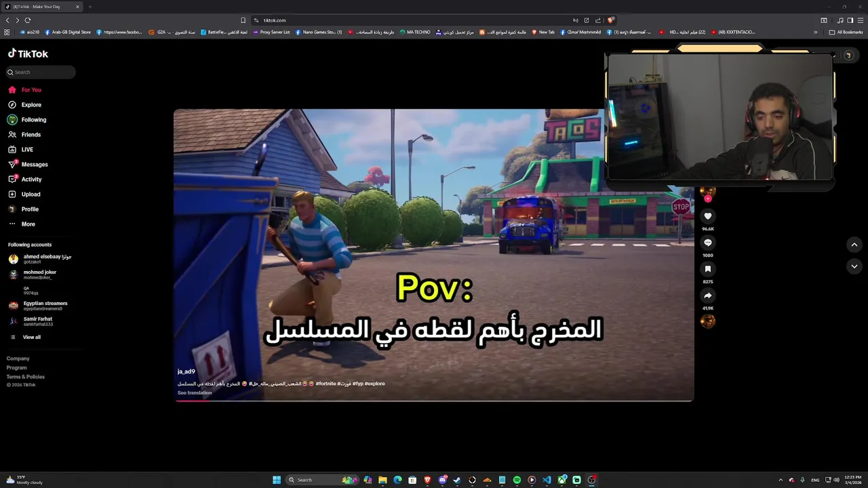
Task: Open the MA TECHNO bookmark
Action: coord(415,32)
